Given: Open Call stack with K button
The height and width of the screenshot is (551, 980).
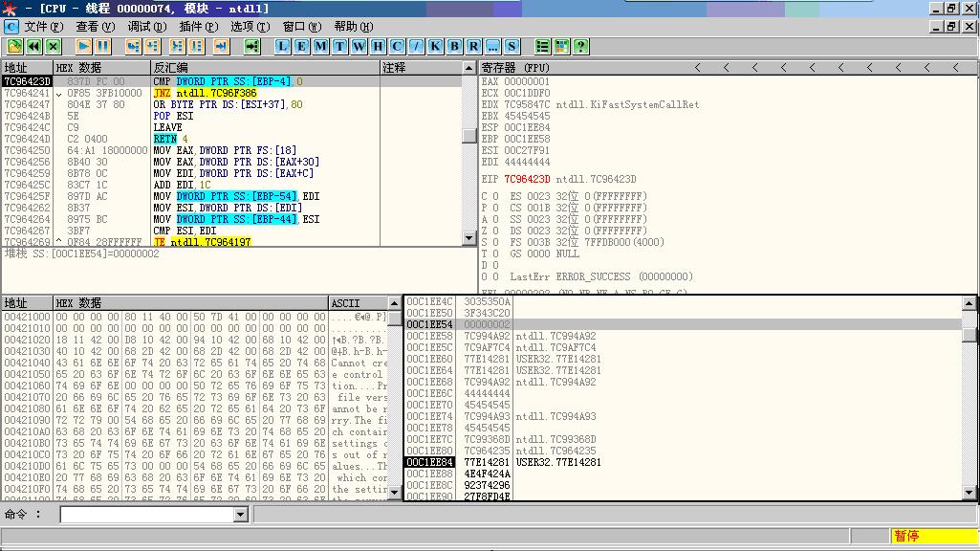Looking at the screenshot, I should tap(435, 46).
